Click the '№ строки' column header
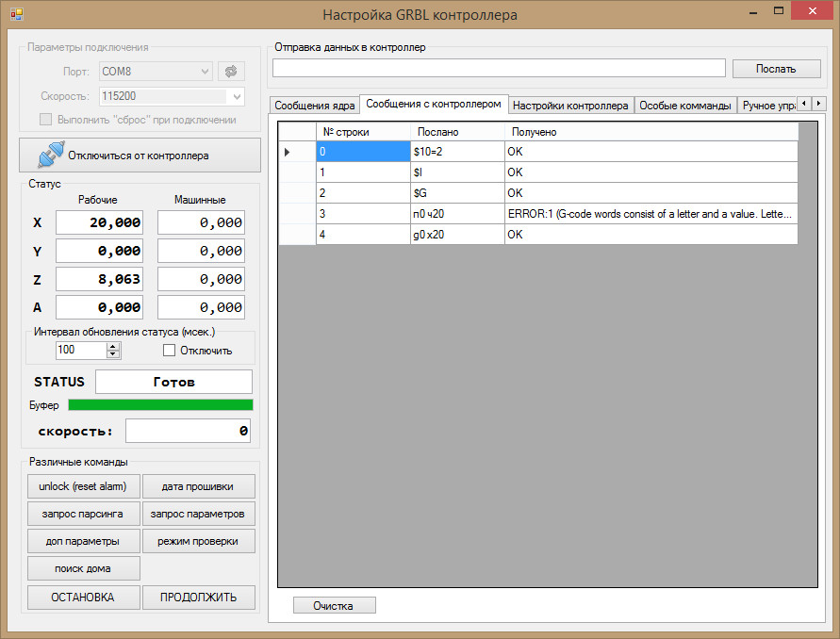 pyautogui.click(x=363, y=132)
